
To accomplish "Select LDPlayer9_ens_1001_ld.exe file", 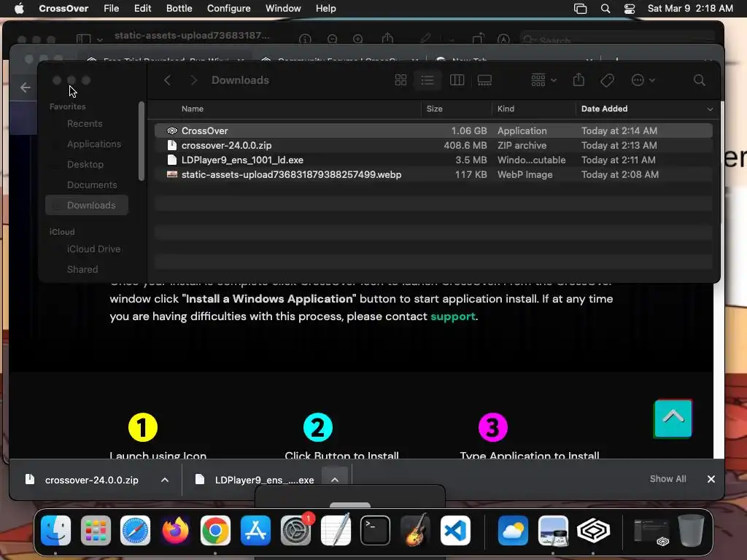I will tap(433, 160).
